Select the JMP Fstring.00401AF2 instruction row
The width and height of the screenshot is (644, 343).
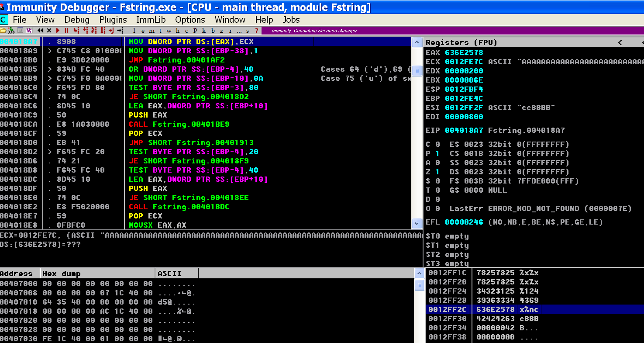pyautogui.click(x=205, y=60)
